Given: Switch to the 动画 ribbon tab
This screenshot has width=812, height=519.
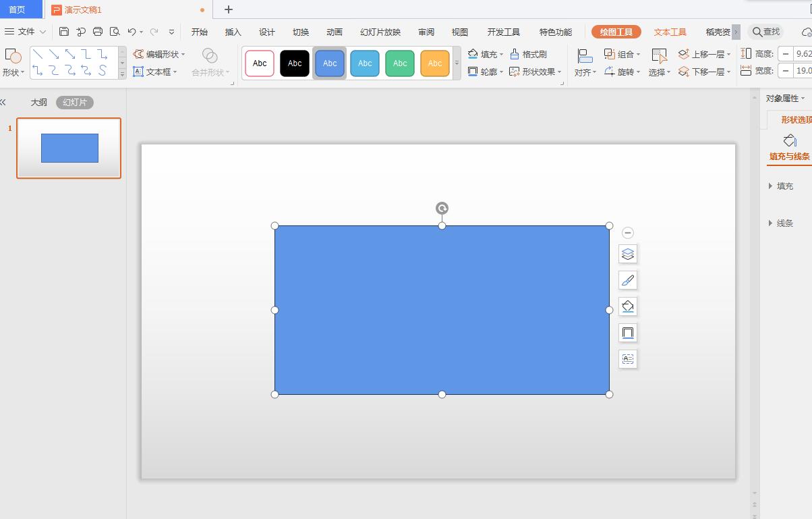Looking at the screenshot, I should [334, 31].
